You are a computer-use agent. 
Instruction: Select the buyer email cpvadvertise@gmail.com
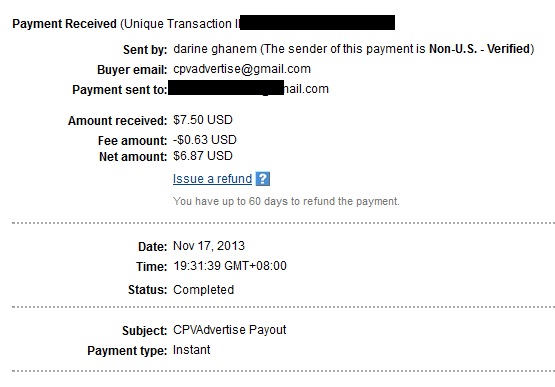tap(242, 69)
